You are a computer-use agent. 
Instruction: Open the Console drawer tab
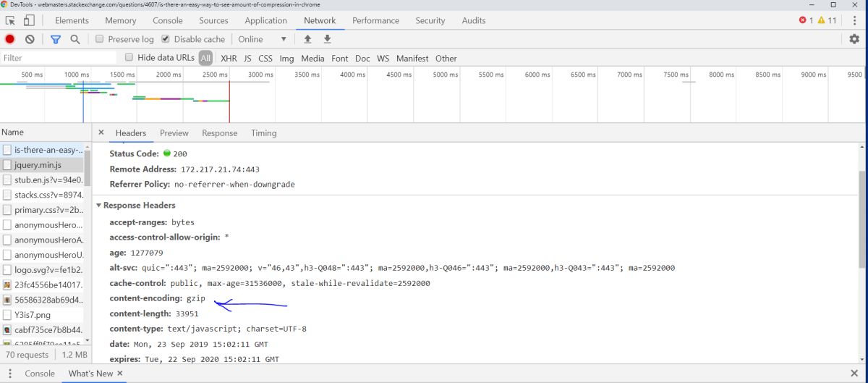coord(40,374)
